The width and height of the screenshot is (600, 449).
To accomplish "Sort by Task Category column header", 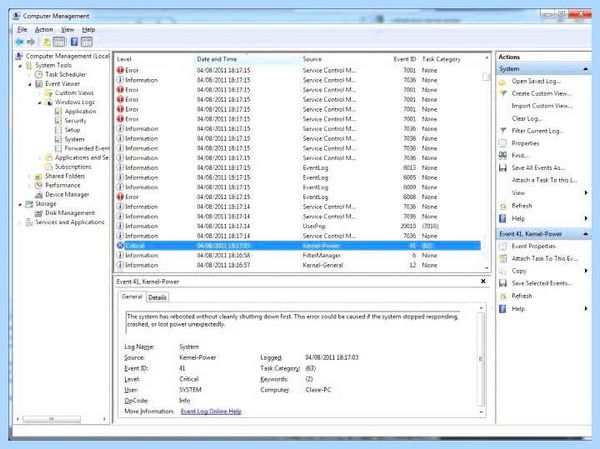I will coord(441,59).
